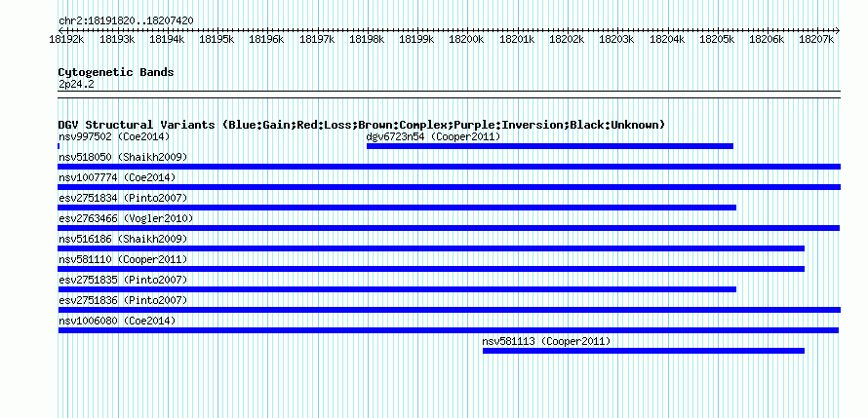Open variant label nsv518050 (Shaikh2009)

pos(123,157)
